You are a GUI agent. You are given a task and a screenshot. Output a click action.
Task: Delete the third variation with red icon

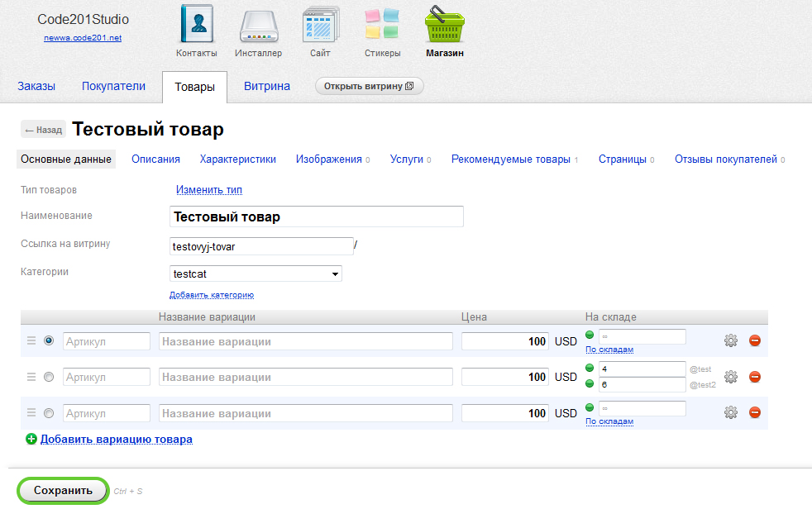(755, 413)
